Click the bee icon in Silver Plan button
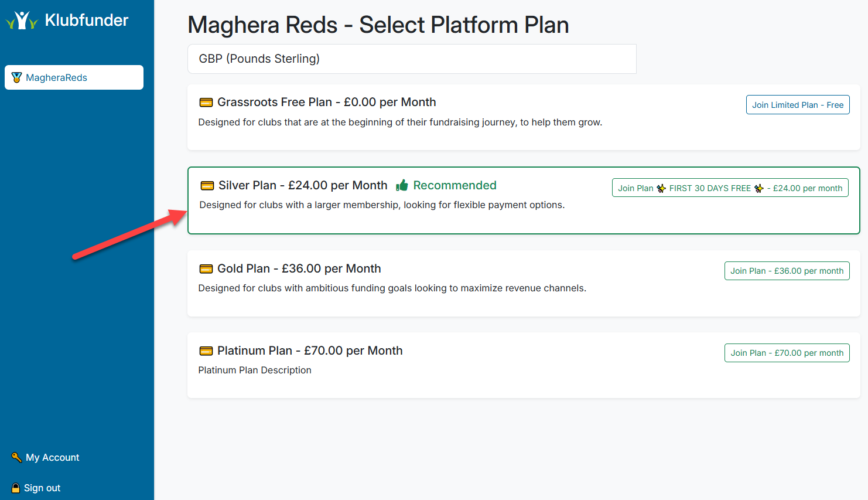This screenshot has height=500, width=868. pos(661,188)
